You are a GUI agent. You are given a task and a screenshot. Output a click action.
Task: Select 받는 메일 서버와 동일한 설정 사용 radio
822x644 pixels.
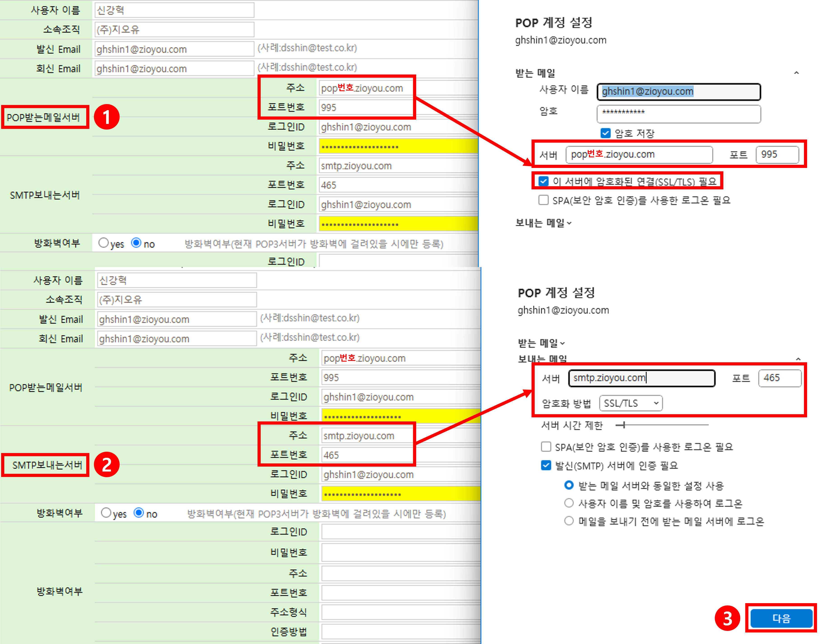click(569, 485)
